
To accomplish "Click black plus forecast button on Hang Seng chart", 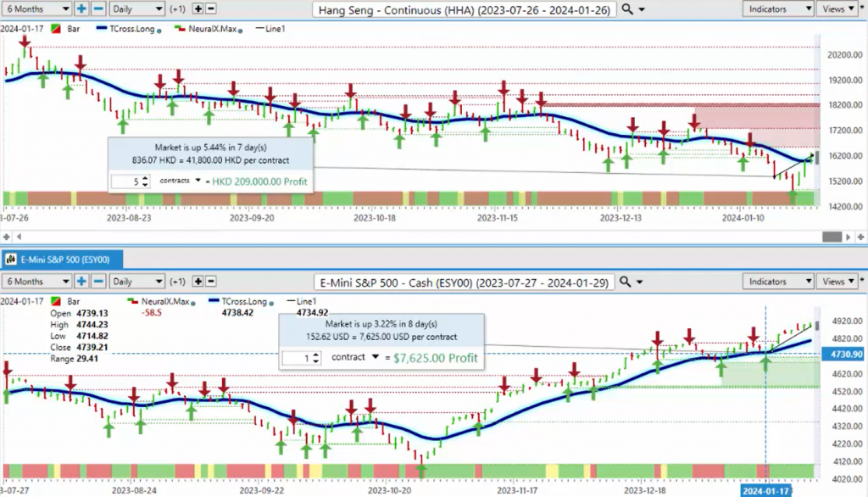I will tap(198, 8).
